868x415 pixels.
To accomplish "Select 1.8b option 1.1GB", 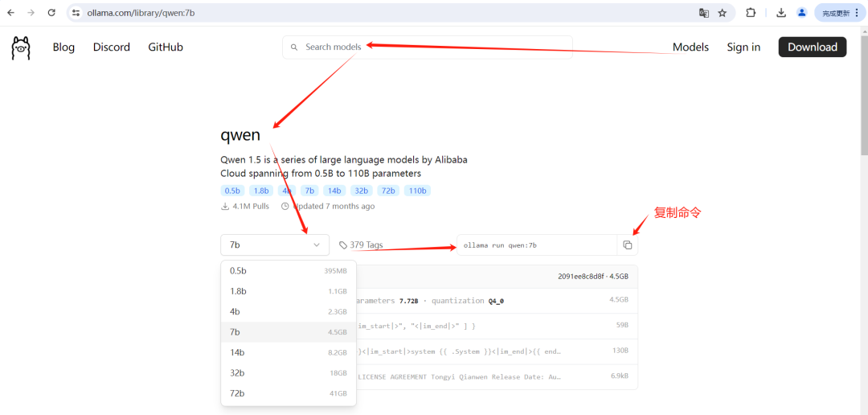I will tap(289, 291).
